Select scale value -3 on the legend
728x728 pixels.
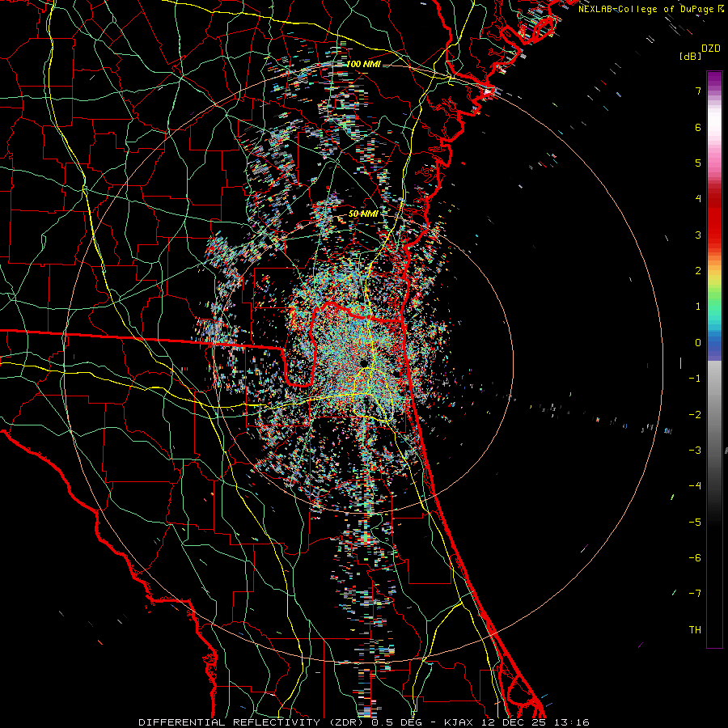pyautogui.click(x=695, y=451)
